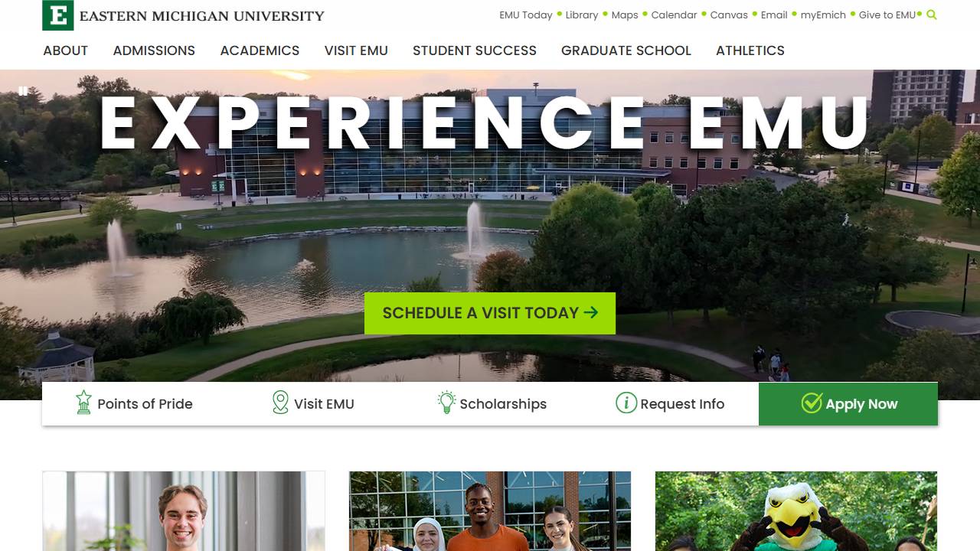Click the green EMU block E logo
This screenshot has height=551, width=980.
click(x=57, y=15)
